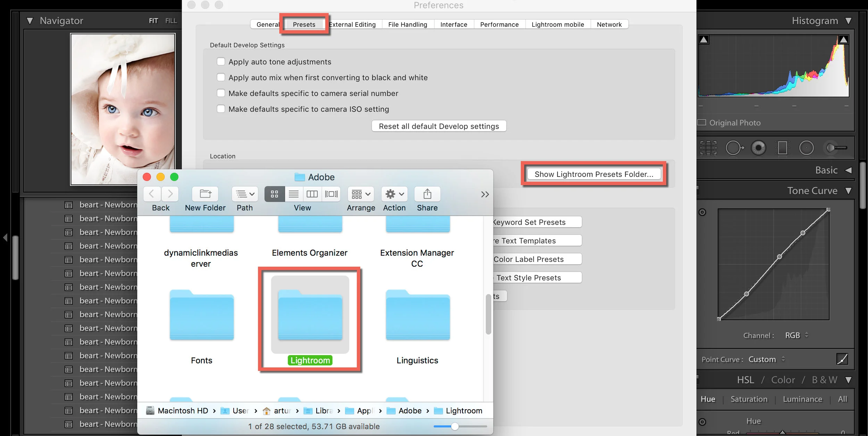Select the Radial Filter tool icon

[806, 148]
